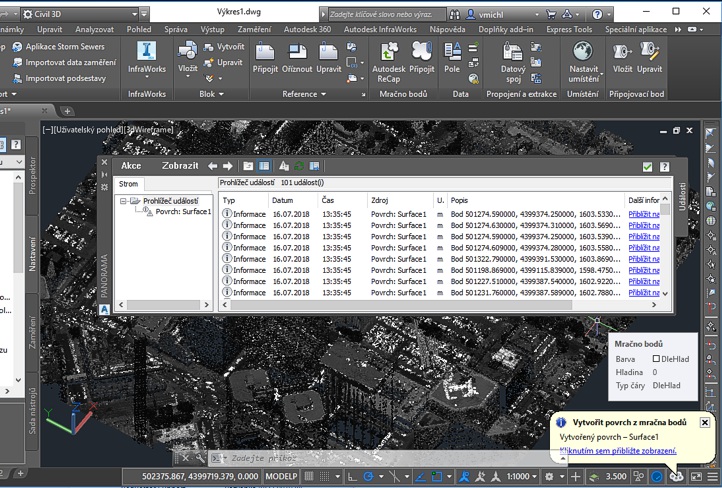
Task: Open Datový spoj tool
Action: point(513,62)
